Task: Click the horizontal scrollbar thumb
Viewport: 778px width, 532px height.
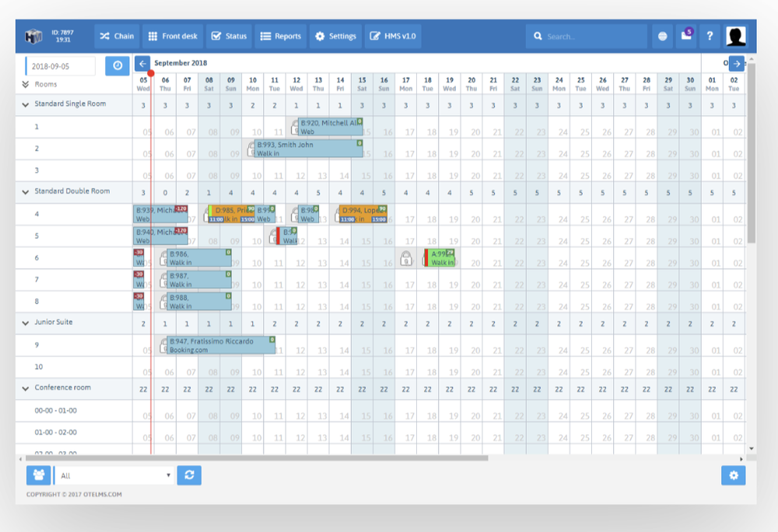Action: pyautogui.click(x=257, y=459)
